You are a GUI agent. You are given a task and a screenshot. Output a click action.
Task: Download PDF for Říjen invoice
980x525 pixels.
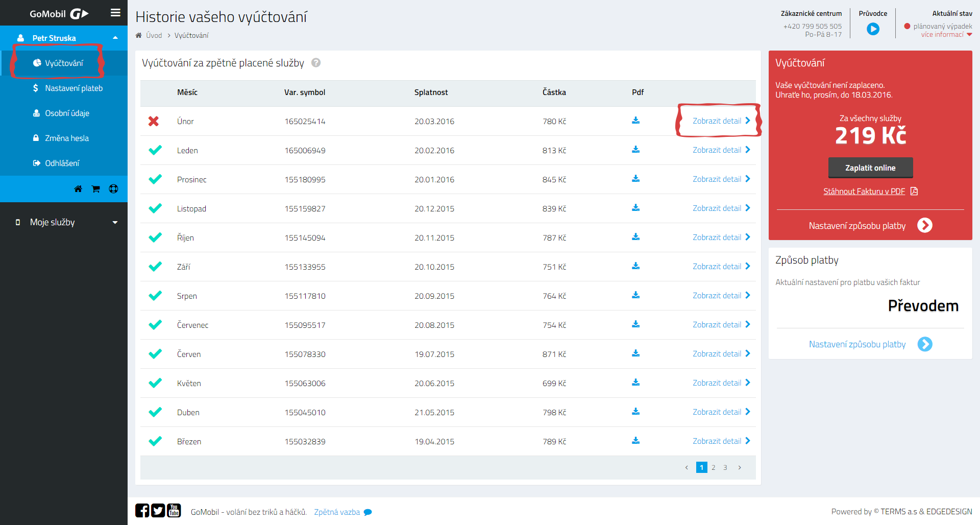pos(636,237)
